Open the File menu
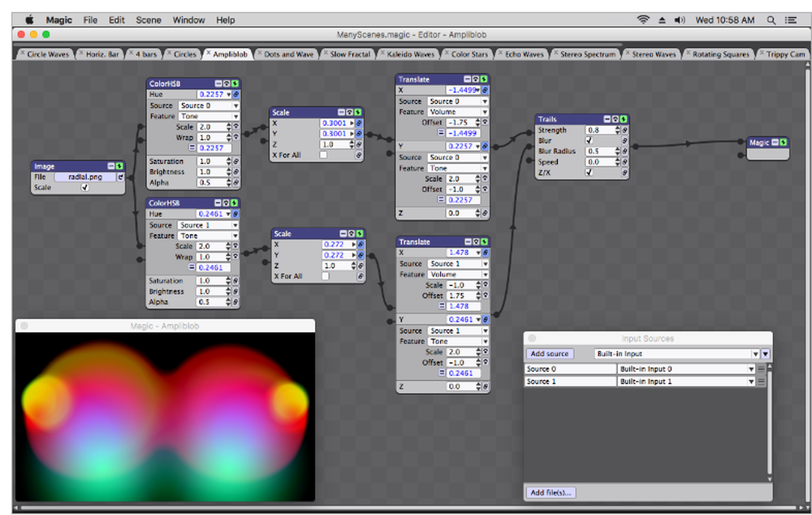Viewport: 812px width, 515px height. 90,19
